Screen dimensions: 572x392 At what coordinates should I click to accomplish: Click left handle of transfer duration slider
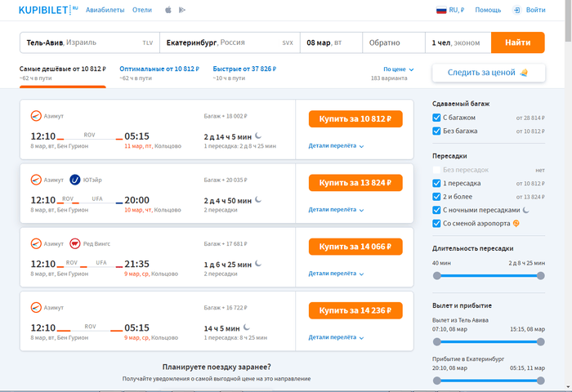436,276
